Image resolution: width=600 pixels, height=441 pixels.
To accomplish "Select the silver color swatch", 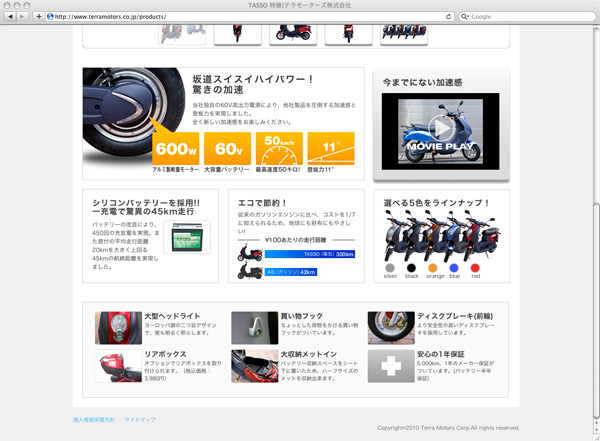I will [390, 268].
